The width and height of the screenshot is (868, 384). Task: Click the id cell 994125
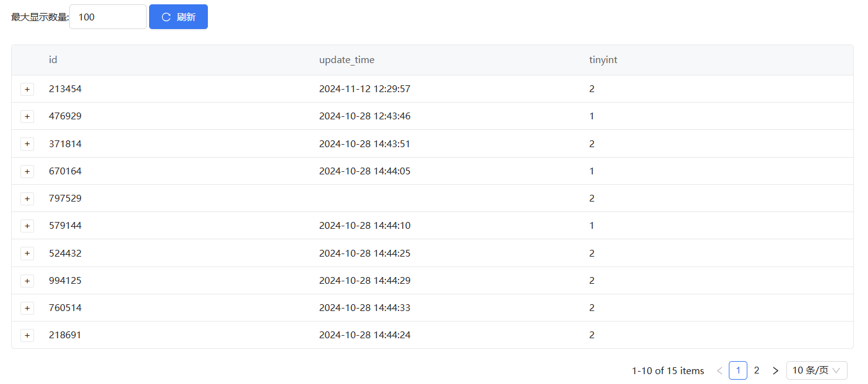pyautogui.click(x=65, y=281)
